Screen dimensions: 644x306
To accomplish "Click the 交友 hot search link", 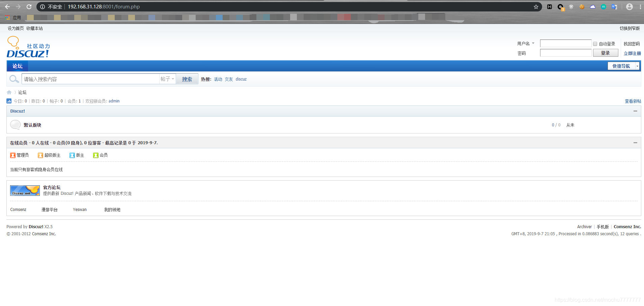I will tap(229, 79).
